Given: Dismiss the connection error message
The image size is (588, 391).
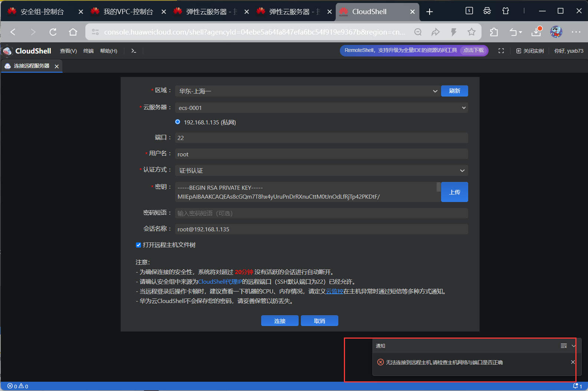Looking at the screenshot, I should coord(573,362).
